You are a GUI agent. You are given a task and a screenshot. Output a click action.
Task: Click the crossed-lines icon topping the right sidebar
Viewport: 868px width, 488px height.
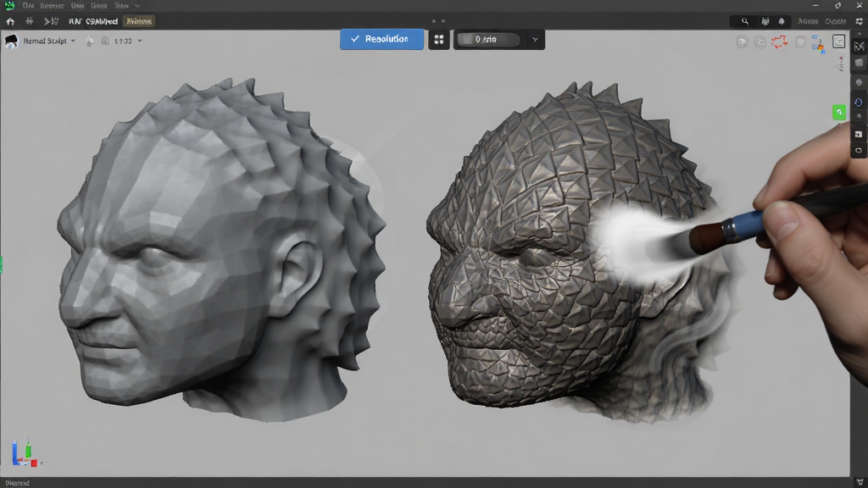tap(859, 47)
